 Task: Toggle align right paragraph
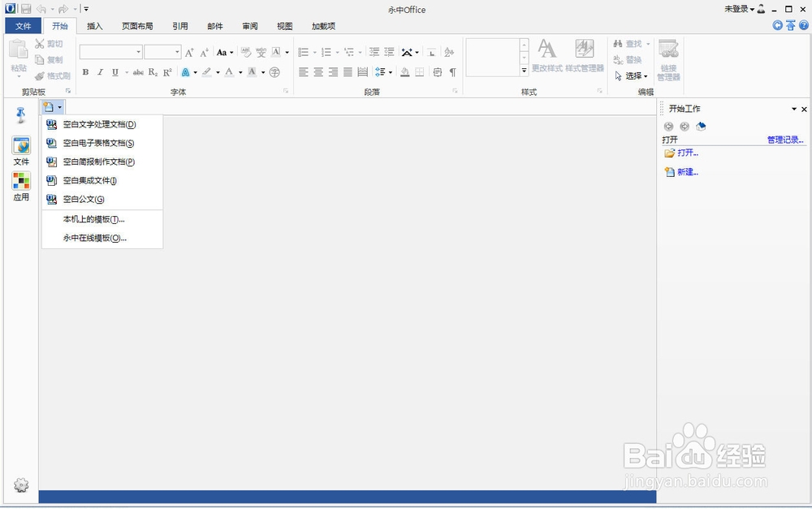point(333,72)
